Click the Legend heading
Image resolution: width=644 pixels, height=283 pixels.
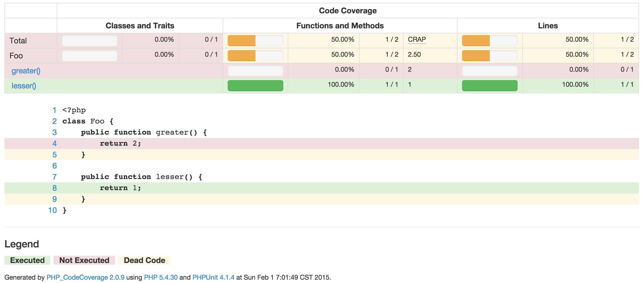22,244
